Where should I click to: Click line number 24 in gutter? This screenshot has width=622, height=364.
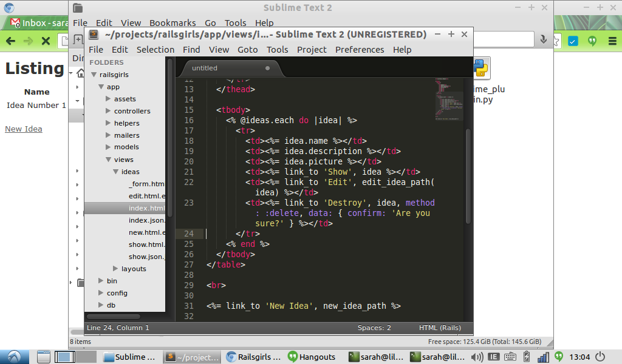pos(189,234)
